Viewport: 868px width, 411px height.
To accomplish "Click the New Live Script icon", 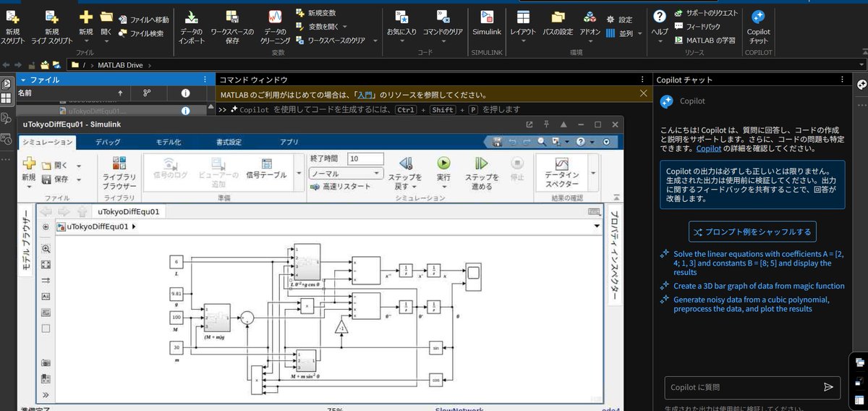I will pos(51,17).
